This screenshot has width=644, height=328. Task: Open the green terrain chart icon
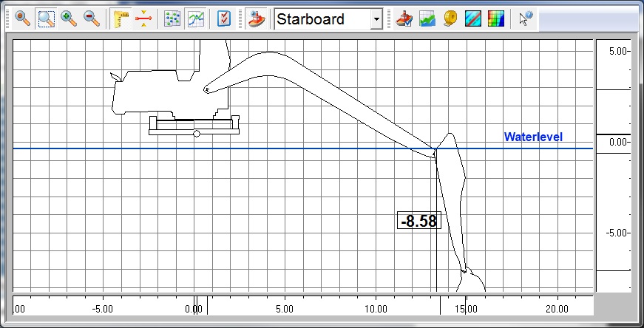427,19
